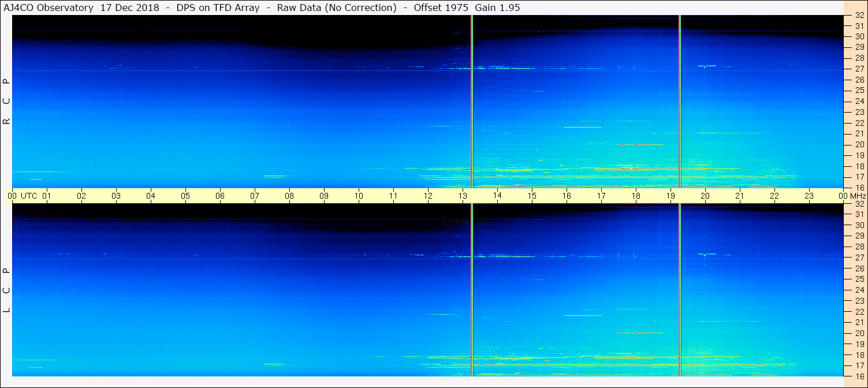This screenshot has width=868, height=388.
Task: Click hour "14" on the time axis
Action: pos(497,196)
